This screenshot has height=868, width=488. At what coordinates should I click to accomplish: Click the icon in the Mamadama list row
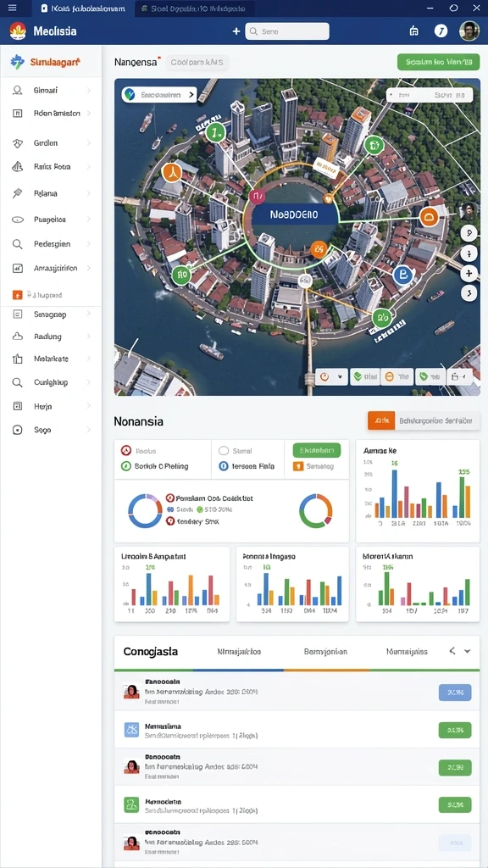[131, 730]
